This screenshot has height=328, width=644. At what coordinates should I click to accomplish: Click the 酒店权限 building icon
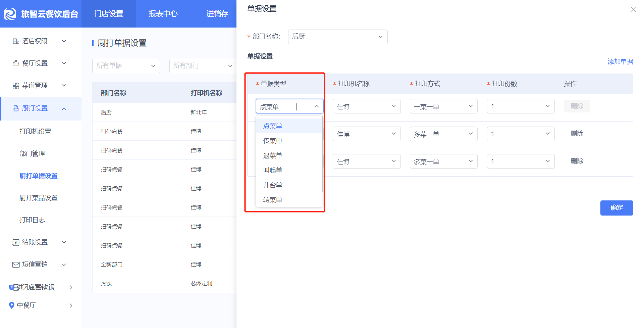16,41
